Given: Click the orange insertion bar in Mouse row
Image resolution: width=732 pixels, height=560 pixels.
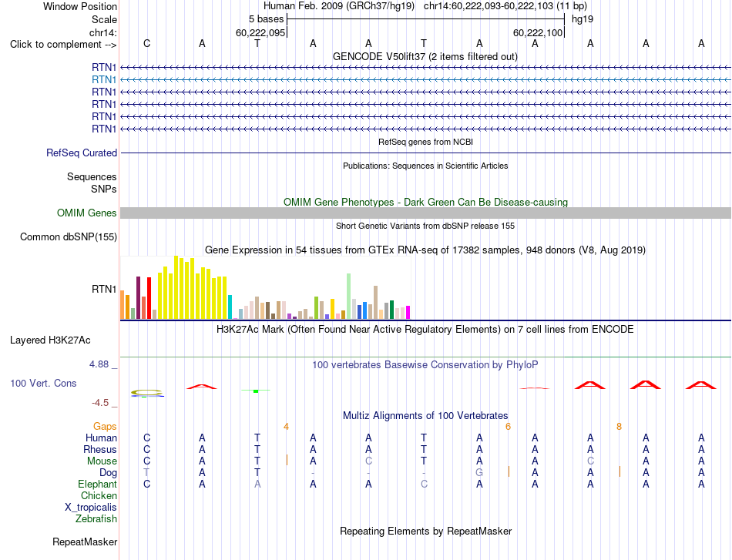Looking at the screenshot, I should point(287,460).
